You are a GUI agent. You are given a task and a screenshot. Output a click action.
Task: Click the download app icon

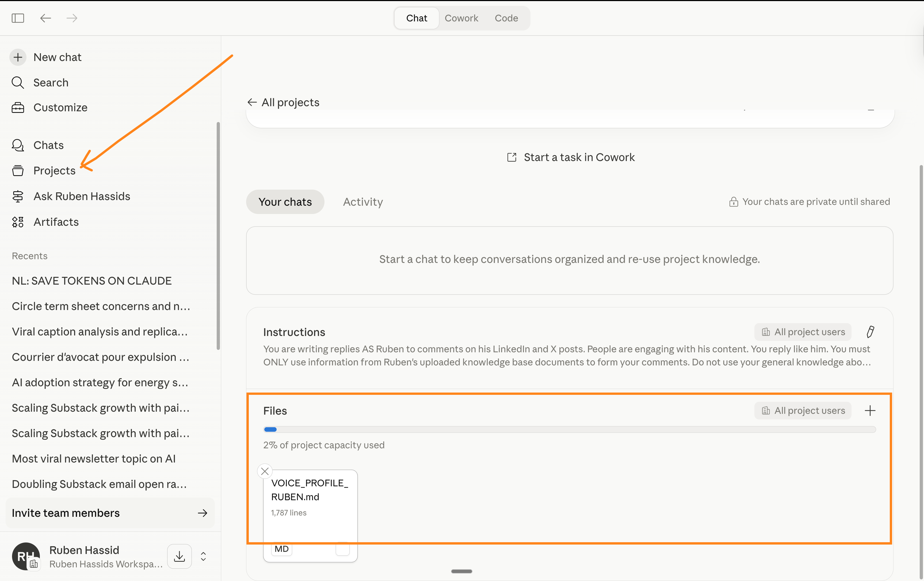[x=179, y=556]
